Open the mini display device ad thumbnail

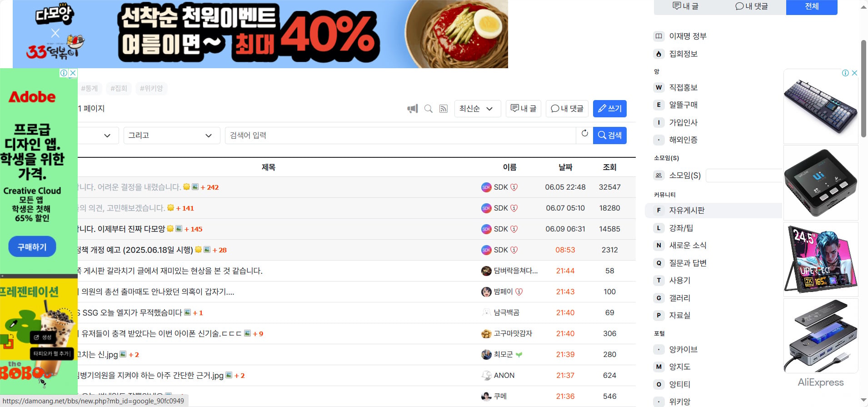(x=821, y=183)
